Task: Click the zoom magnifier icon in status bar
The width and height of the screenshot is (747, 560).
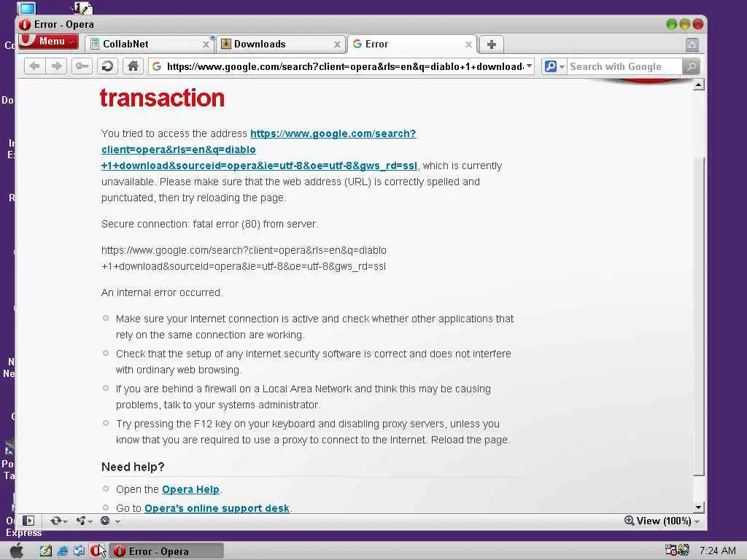Action: [x=629, y=521]
